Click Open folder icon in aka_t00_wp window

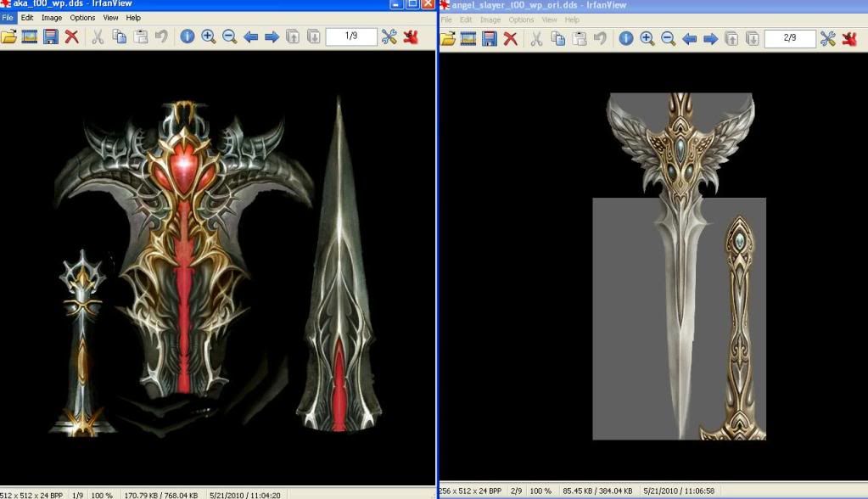9,36
